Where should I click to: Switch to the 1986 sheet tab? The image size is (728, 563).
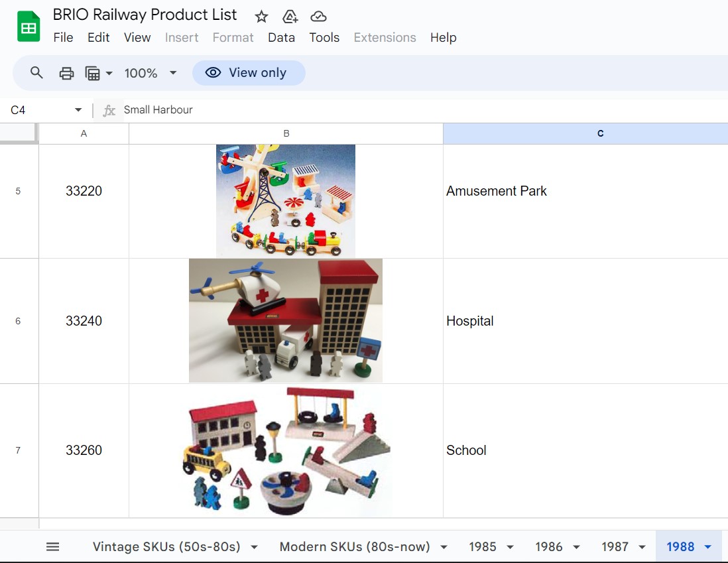[548, 546]
